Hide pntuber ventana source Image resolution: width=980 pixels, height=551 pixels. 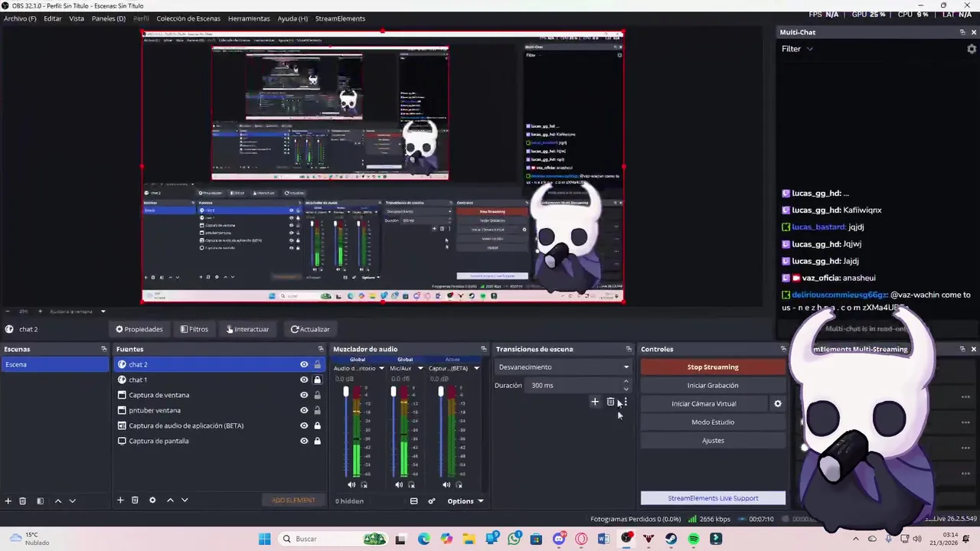click(x=304, y=410)
